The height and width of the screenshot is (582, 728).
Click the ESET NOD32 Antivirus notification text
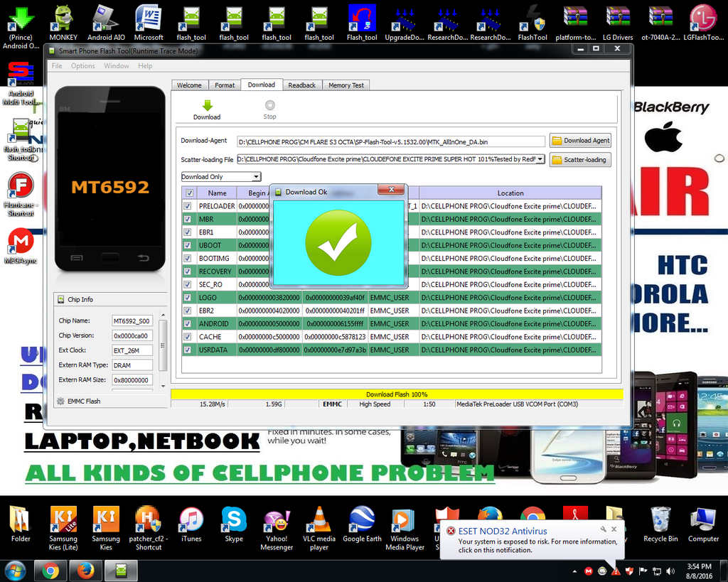[503, 531]
